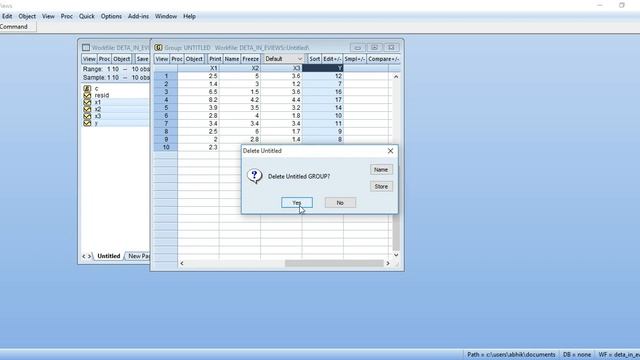The height and width of the screenshot is (360, 640).
Task: Click Proc button in Group window toolbar
Action: point(177,59)
